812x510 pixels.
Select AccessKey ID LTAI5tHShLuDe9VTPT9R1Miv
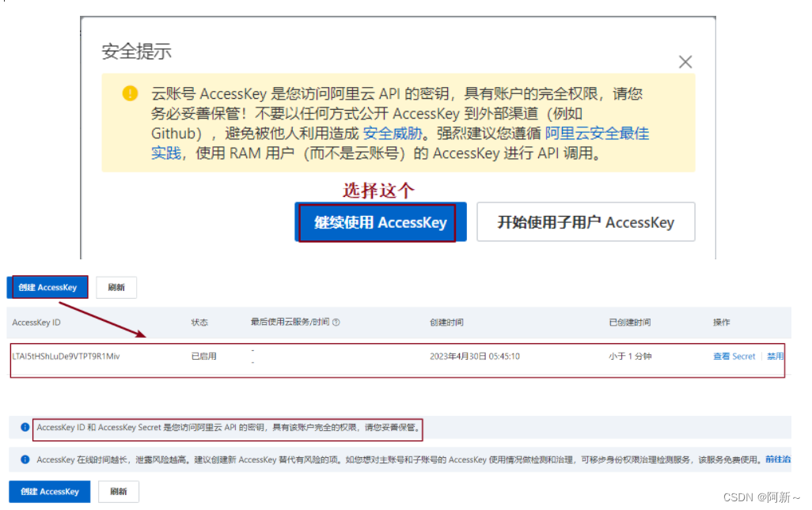(66, 357)
